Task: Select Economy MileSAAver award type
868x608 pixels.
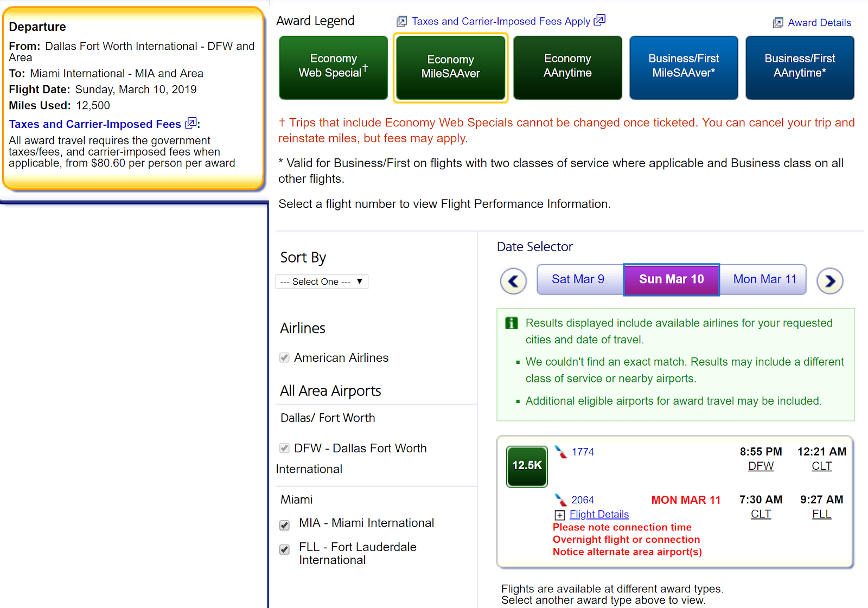Action: click(x=451, y=68)
